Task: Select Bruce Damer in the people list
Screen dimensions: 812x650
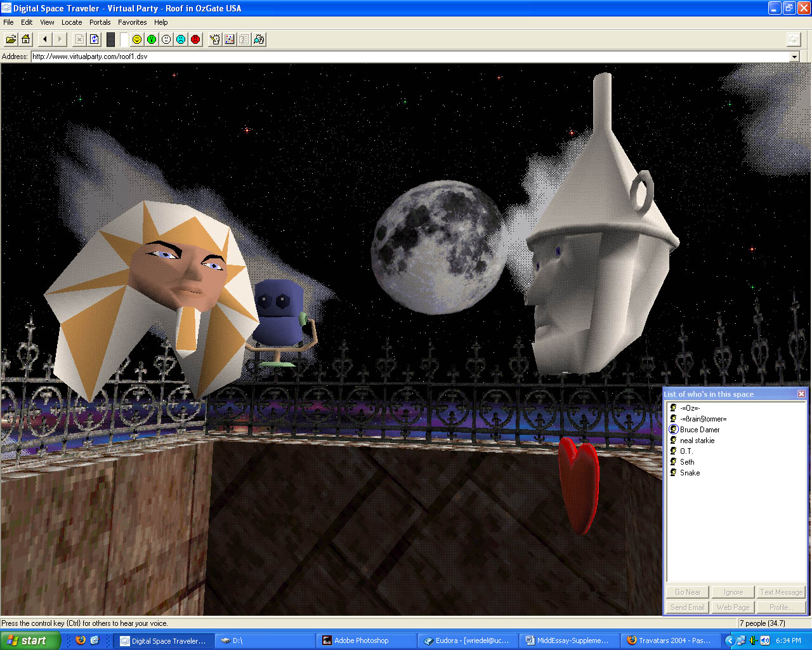Action: tap(700, 430)
